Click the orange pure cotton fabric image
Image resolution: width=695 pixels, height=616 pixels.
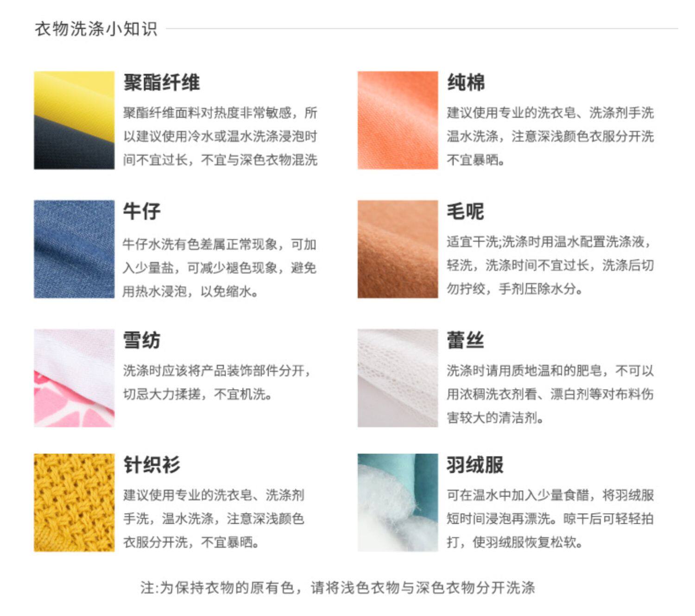pos(398,120)
